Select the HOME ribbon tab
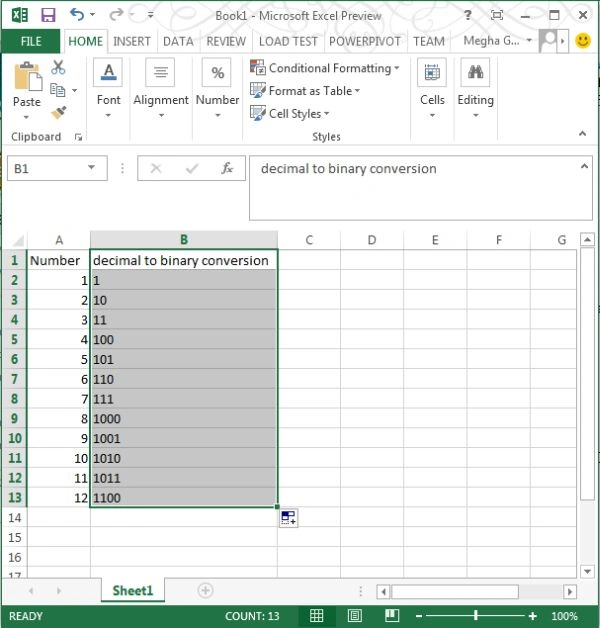Image resolution: width=600 pixels, height=628 pixels. pyautogui.click(x=85, y=41)
